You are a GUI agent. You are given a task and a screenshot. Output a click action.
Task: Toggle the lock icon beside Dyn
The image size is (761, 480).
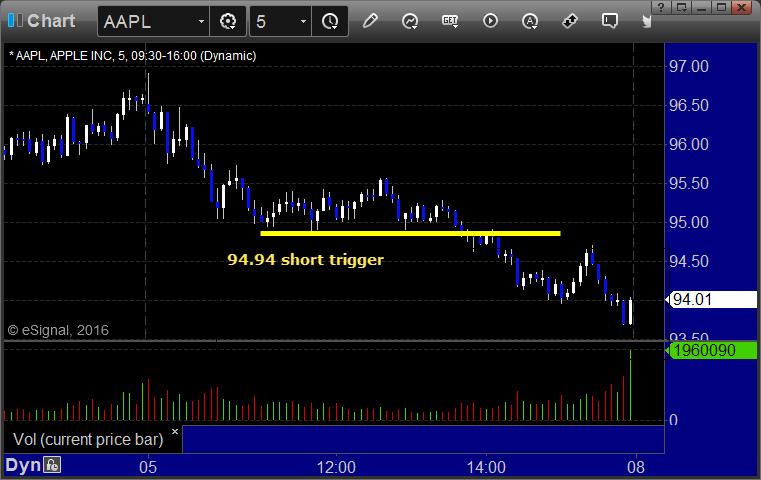[52, 465]
